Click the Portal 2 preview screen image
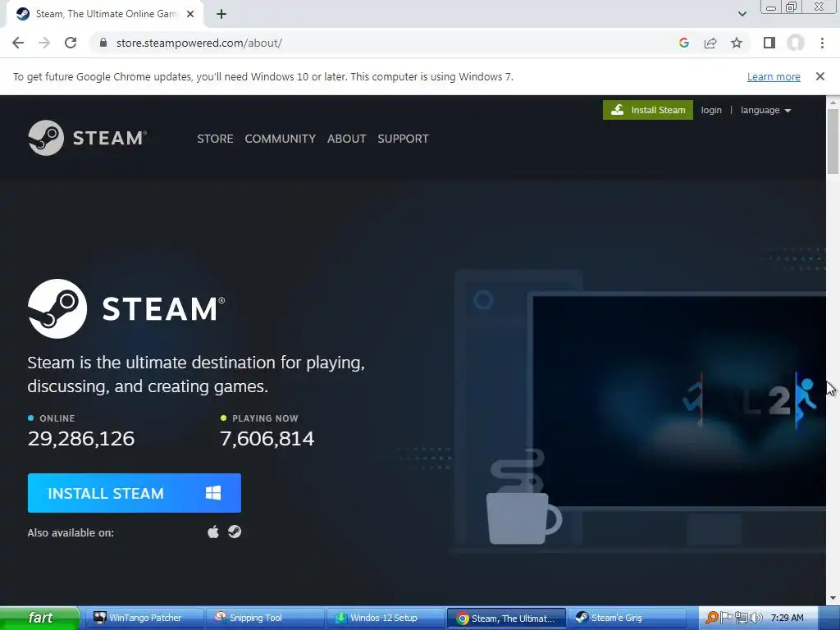The image size is (840, 630). (678, 399)
